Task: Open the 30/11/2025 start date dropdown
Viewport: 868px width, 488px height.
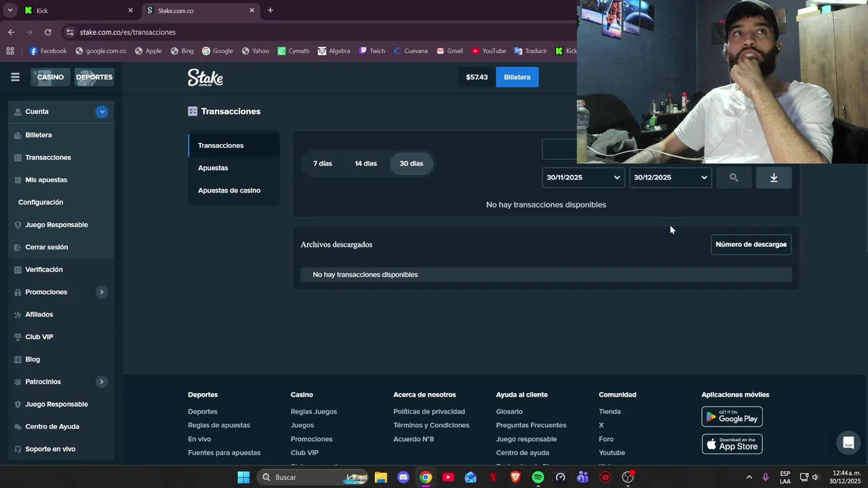Action: click(583, 178)
